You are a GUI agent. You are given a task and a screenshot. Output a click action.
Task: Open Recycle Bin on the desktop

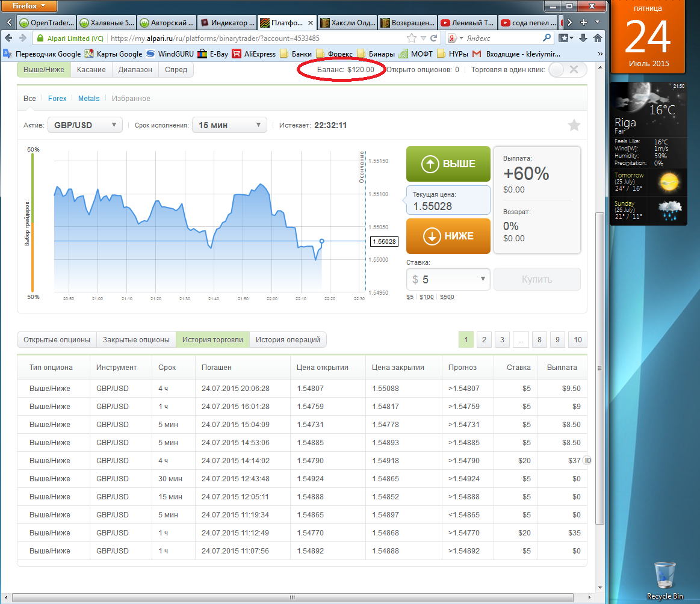click(664, 576)
